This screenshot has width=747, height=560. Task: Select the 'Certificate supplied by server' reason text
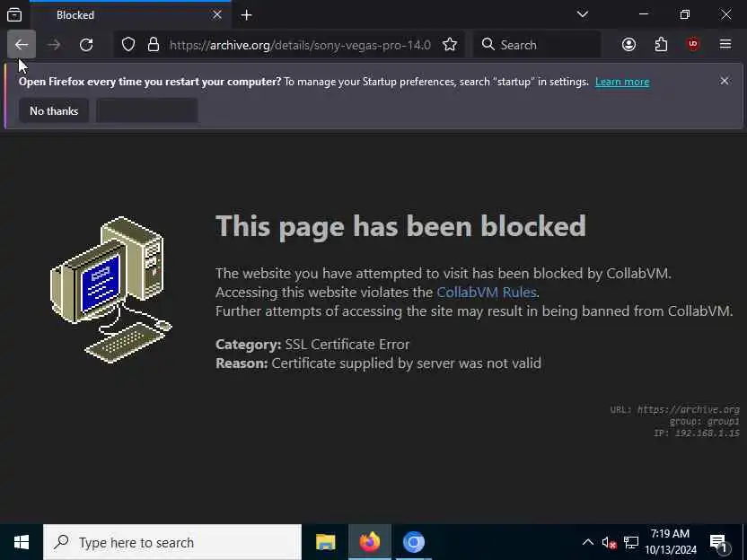click(x=407, y=363)
